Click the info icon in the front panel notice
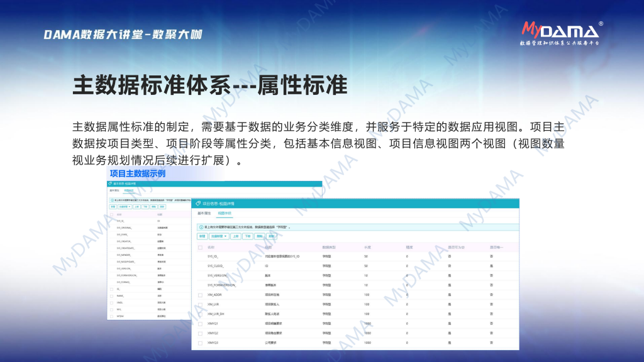Image resolution: width=644 pixels, height=362 pixels. (x=200, y=226)
